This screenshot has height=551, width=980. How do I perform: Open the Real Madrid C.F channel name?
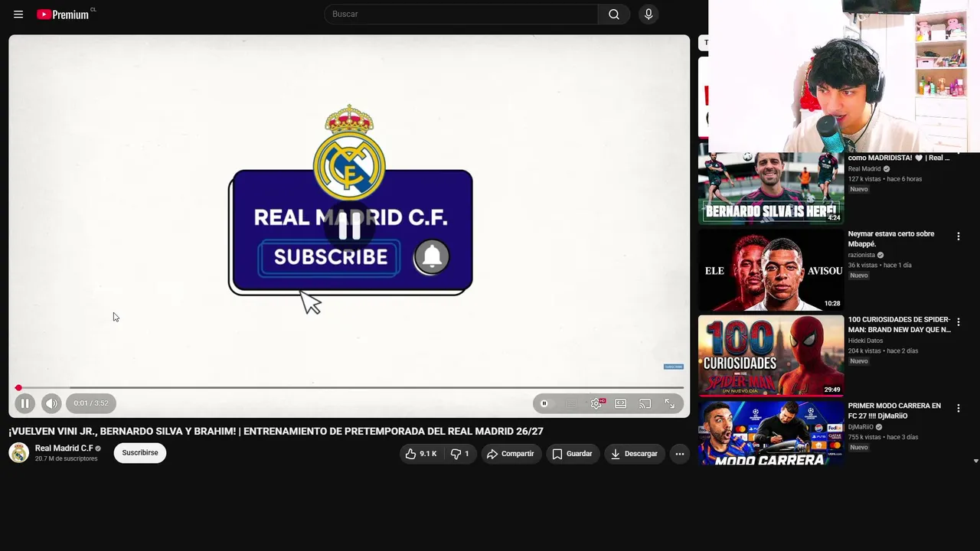tap(64, 448)
